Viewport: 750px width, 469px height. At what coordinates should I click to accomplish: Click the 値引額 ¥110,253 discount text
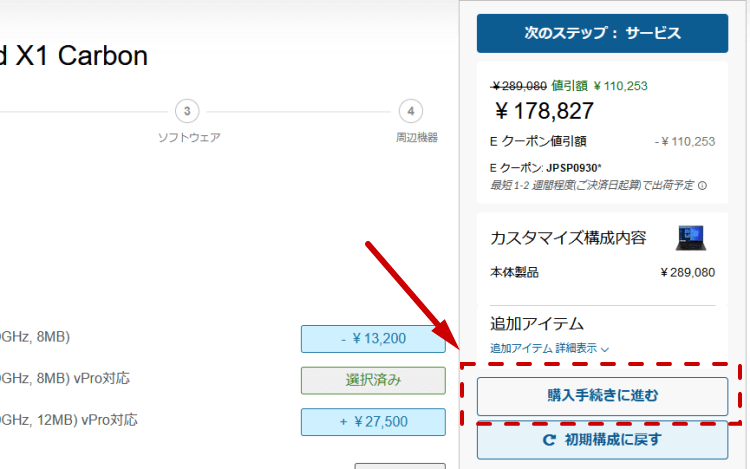pyautogui.click(x=599, y=86)
